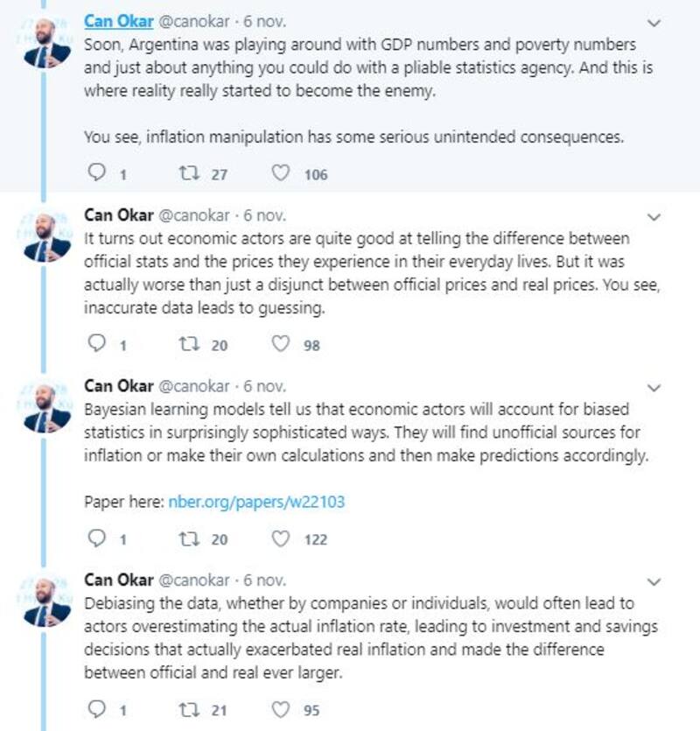The image size is (700, 731).
Task: Like the tweet with 98 likes
Action: (281, 345)
